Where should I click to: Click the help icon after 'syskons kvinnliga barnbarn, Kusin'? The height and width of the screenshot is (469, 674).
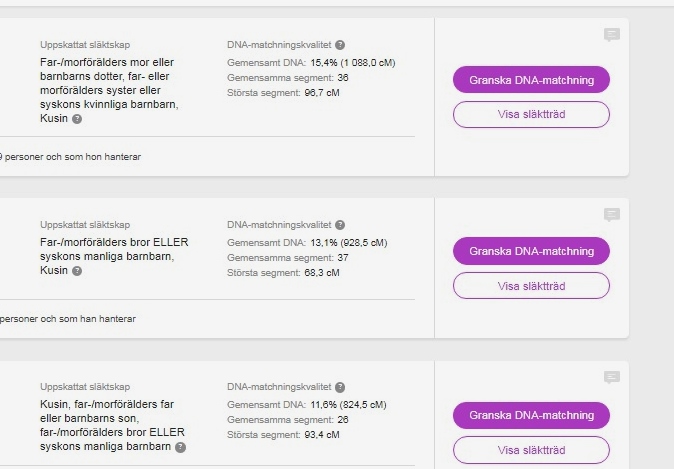[77, 119]
